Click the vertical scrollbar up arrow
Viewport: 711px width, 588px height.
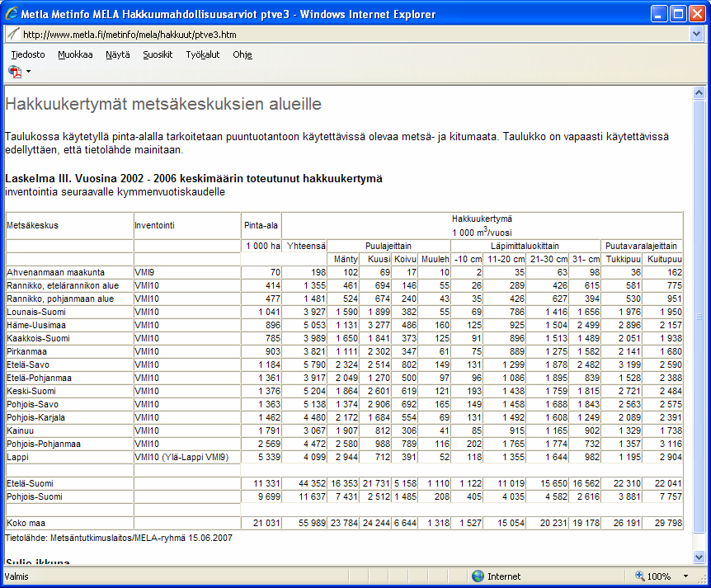click(699, 93)
